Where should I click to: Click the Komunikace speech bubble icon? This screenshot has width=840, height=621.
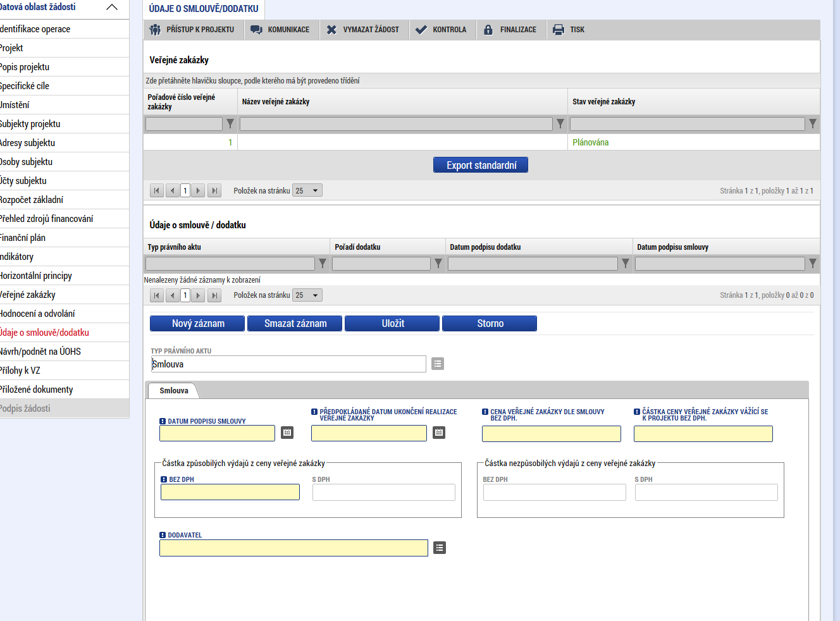pos(256,30)
